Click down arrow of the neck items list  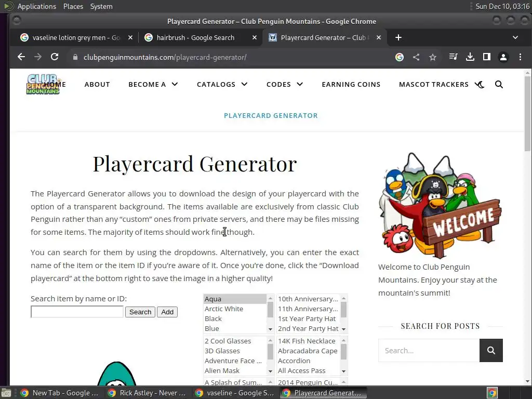344,371
